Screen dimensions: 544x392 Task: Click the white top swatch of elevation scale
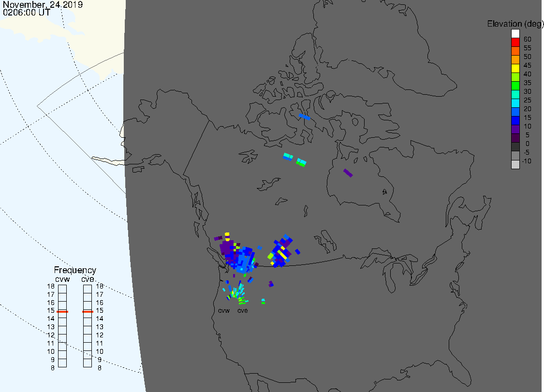[x=515, y=34]
